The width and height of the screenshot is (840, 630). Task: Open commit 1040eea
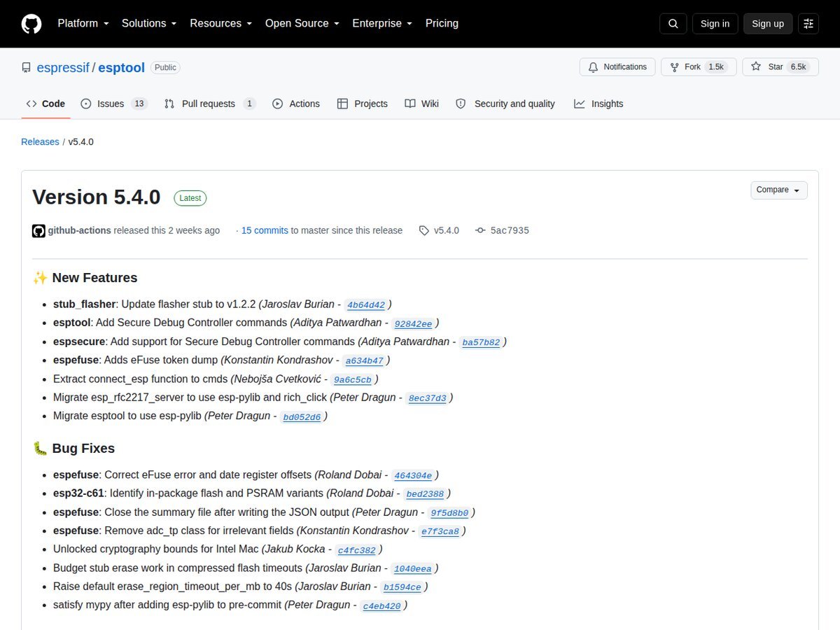click(412, 569)
